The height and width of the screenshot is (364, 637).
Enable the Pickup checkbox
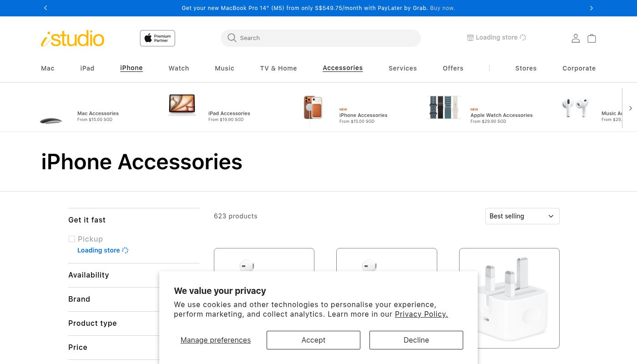pos(72,239)
